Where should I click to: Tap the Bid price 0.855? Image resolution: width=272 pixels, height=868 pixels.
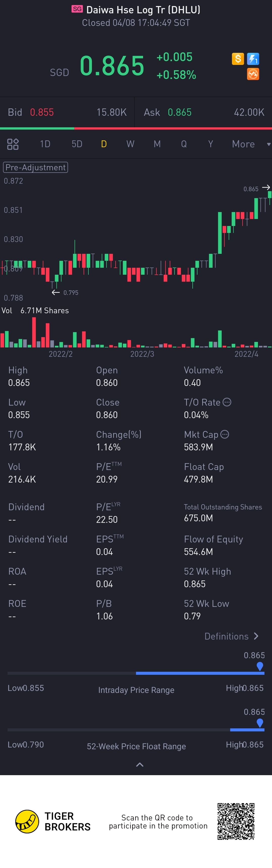(x=42, y=112)
